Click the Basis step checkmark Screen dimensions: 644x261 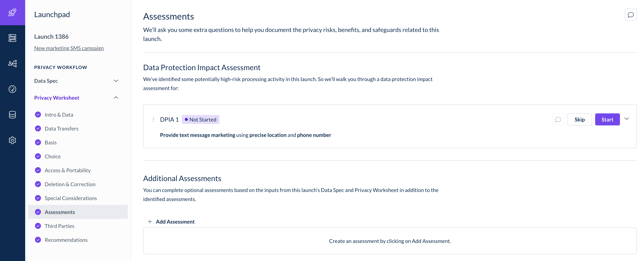[x=38, y=142]
